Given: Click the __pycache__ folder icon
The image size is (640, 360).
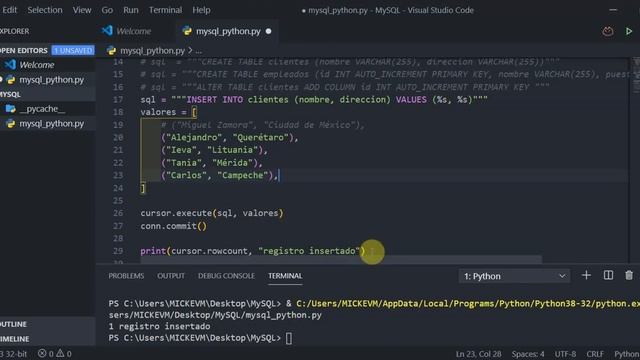Looking at the screenshot, I should click(x=11, y=109).
